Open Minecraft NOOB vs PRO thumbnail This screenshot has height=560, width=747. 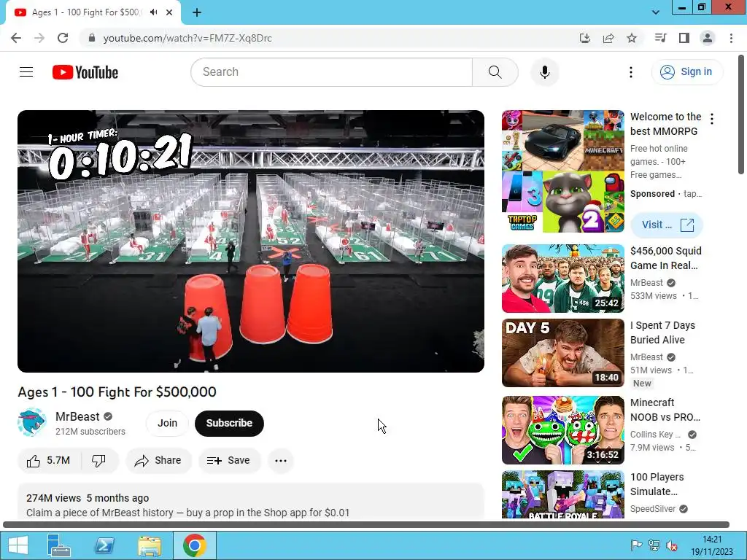(562, 430)
